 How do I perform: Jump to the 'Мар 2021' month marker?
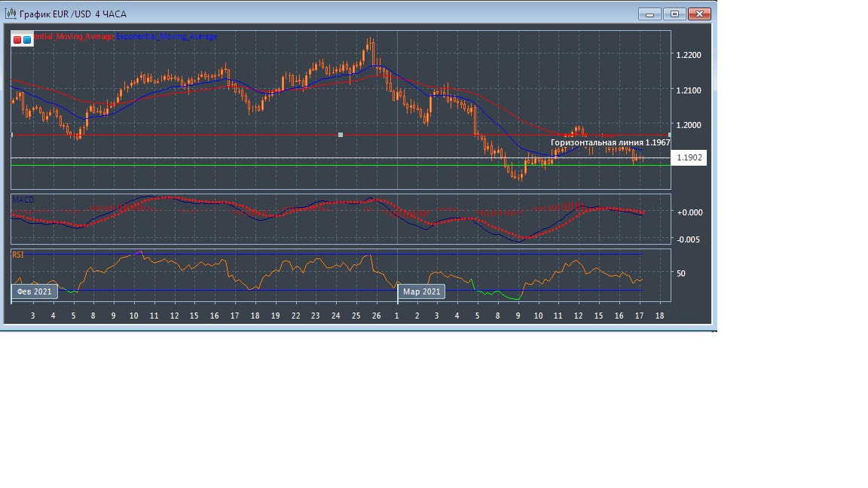421,291
